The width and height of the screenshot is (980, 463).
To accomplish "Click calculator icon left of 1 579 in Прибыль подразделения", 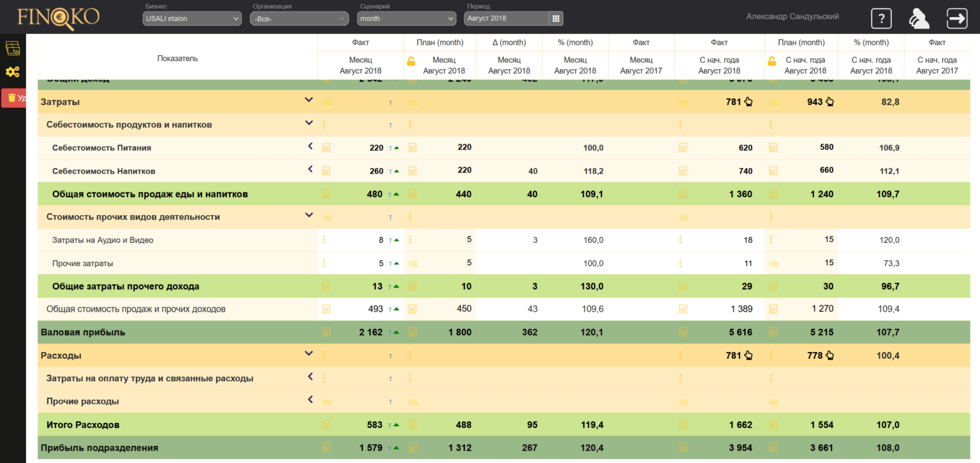I will click(326, 448).
